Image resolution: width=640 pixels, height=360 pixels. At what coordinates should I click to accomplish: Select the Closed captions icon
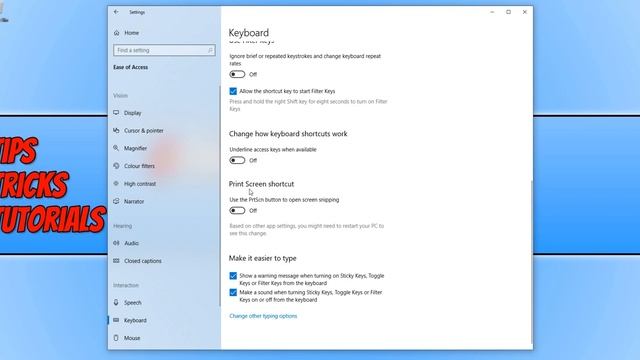click(x=116, y=261)
